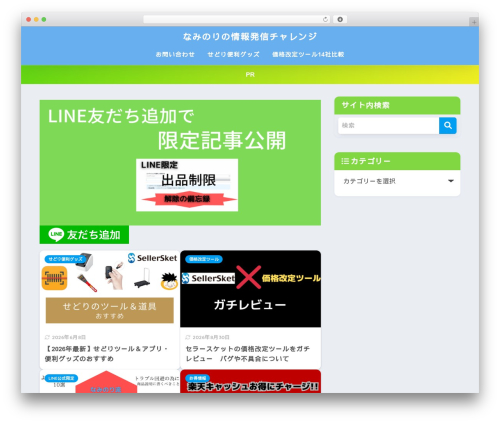Open the せどりのツール&道具 article thumbnail
Screen dimensions: 500x423
pyautogui.click(x=110, y=289)
